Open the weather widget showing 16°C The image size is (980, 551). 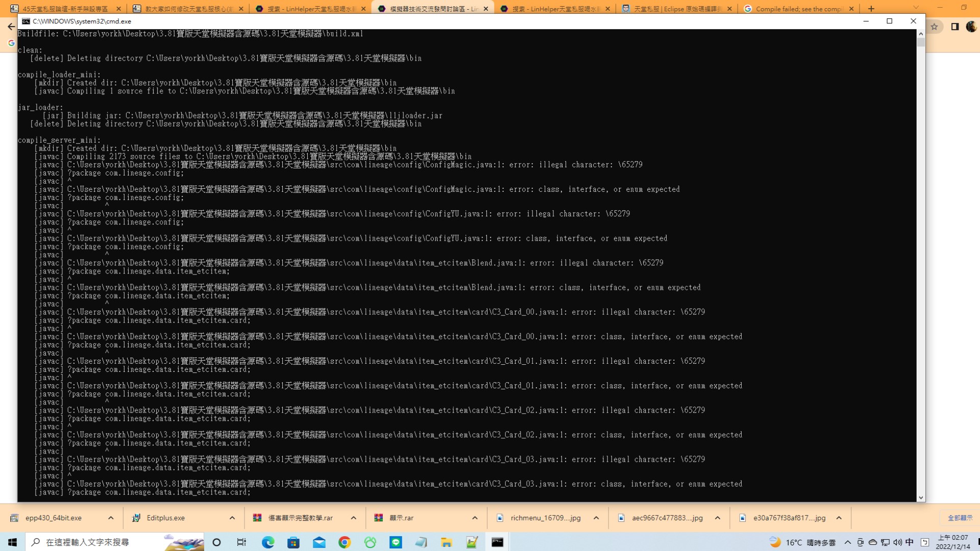tap(802, 542)
